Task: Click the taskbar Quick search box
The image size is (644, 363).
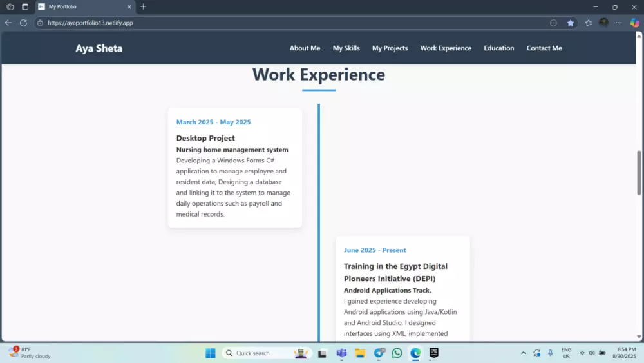Action: pyautogui.click(x=267, y=353)
